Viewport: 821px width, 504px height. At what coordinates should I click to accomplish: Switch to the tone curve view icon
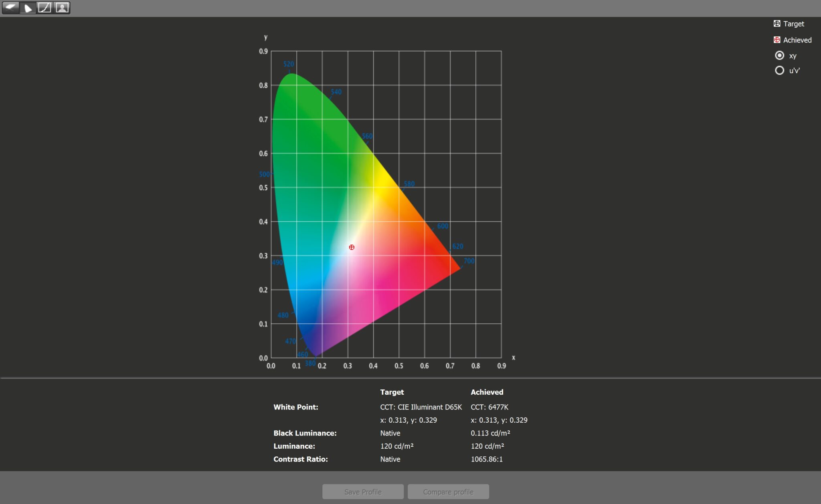pos(44,8)
